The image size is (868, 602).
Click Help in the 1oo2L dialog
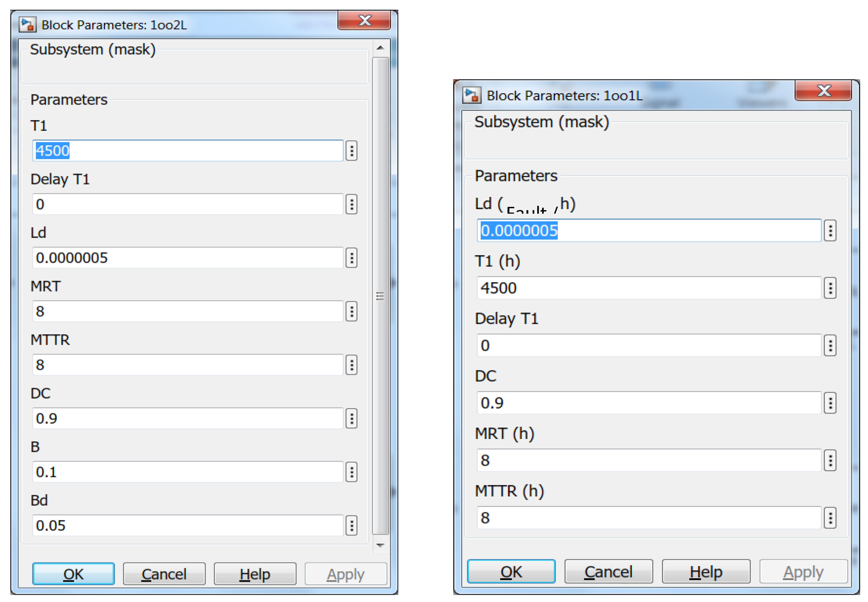pyautogui.click(x=255, y=574)
